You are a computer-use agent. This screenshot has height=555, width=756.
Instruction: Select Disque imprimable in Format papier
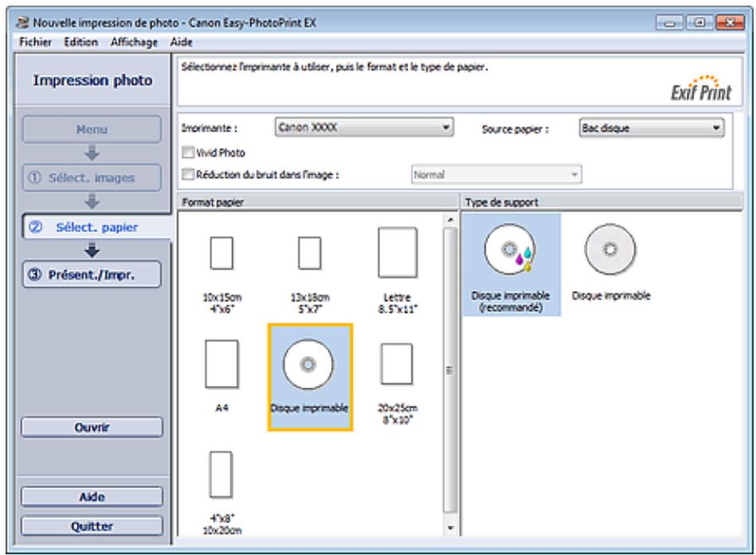click(310, 376)
